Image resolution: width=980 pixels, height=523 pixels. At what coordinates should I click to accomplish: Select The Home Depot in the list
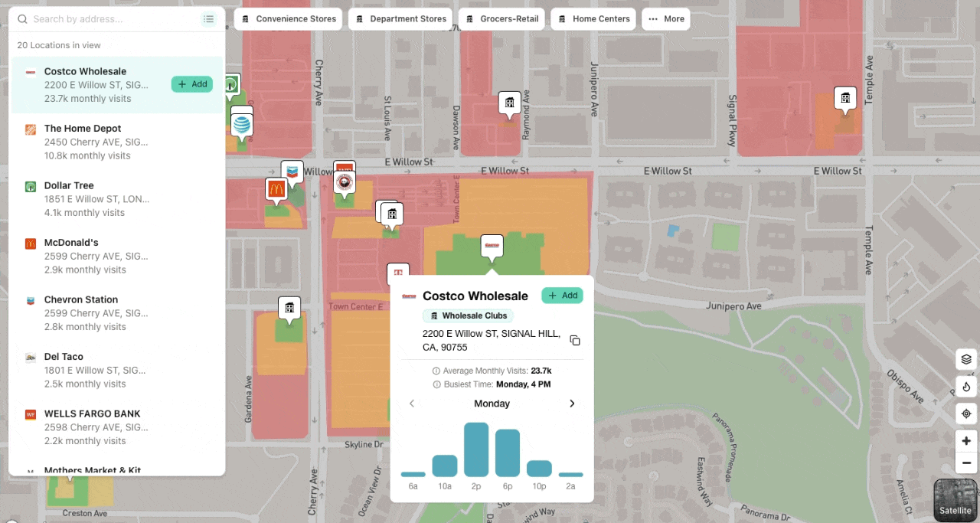[117, 142]
